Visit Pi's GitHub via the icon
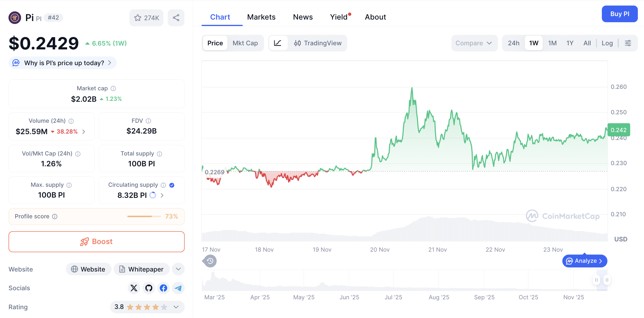Viewport: 644px width, 318px height. [x=149, y=288]
